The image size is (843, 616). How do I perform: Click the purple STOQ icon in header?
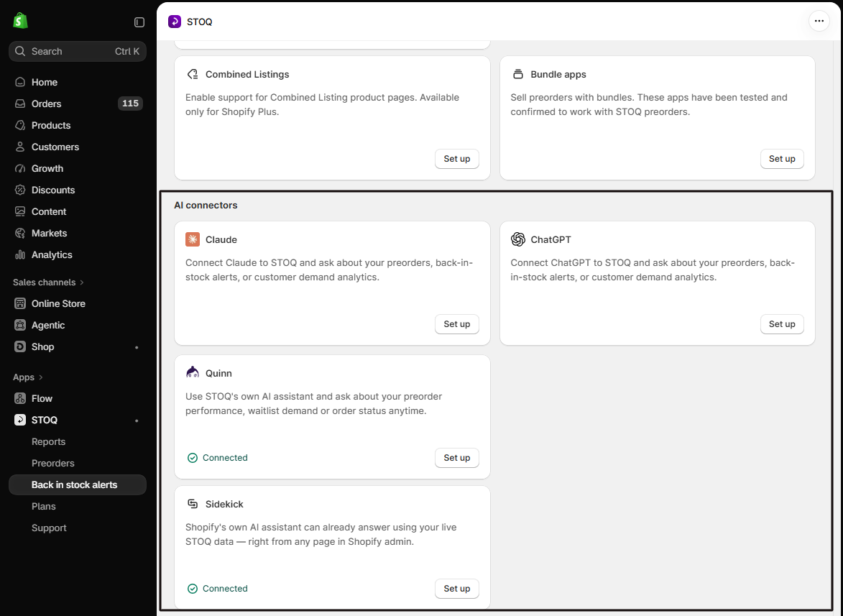tap(175, 22)
